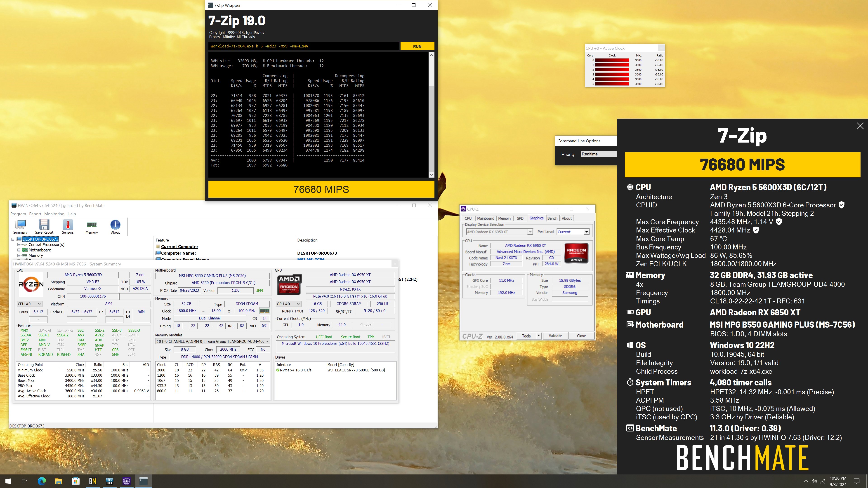The height and width of the screenshot is (488, 868).
Task: Close the HWiNFO System Summary window
Action: tap(395, 264)
